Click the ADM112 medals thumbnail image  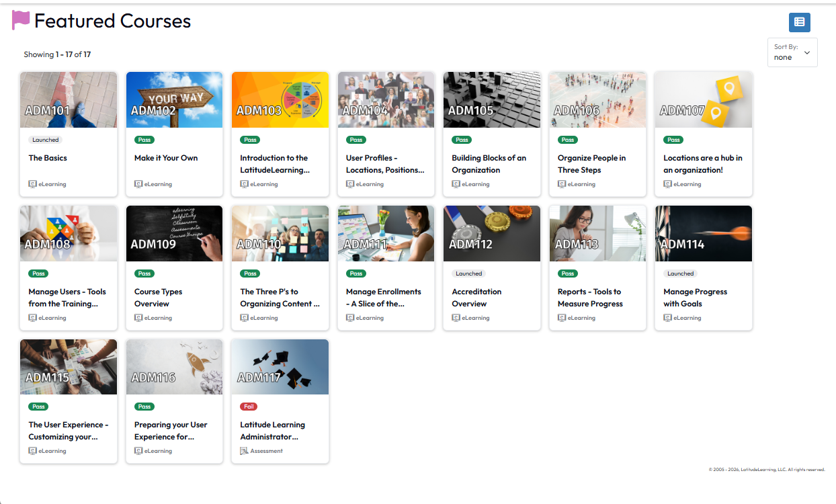(491, 233)
